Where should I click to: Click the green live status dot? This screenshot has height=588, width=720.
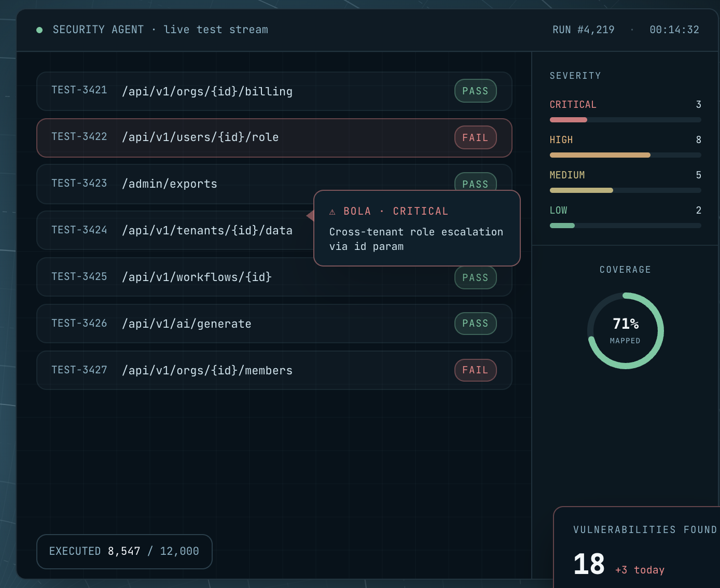click(x=39, y=30)
